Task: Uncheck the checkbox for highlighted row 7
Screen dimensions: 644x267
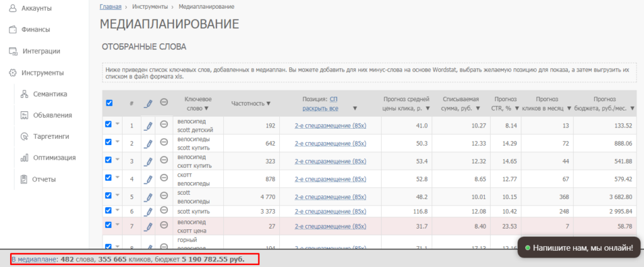Action: (x=108, y=224)
